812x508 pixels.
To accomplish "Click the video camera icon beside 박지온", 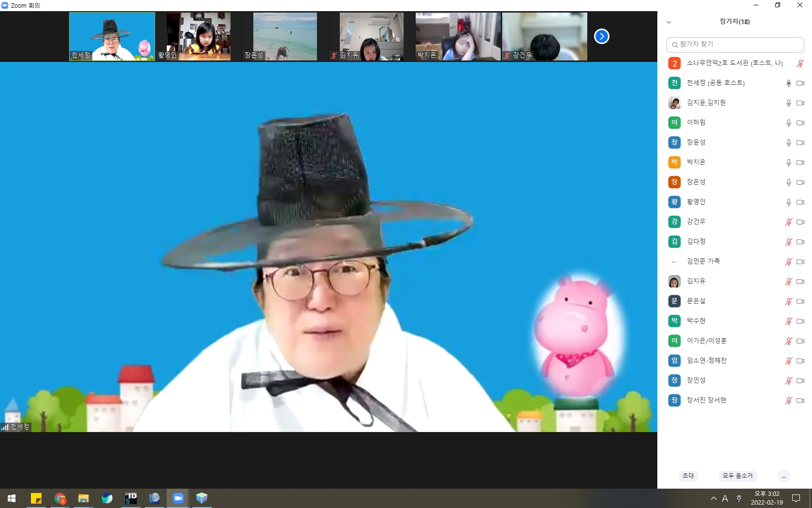I will point(800,163).
